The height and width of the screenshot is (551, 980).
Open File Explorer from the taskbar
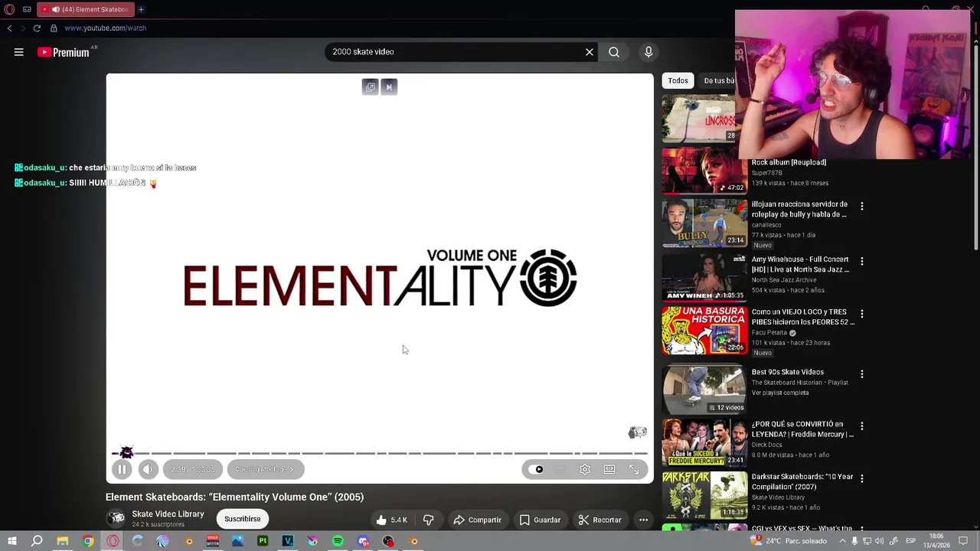point(63,541)
